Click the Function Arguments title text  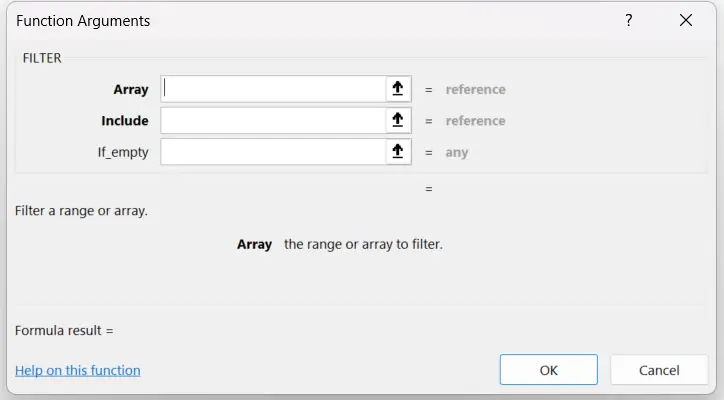click(83, 21)
